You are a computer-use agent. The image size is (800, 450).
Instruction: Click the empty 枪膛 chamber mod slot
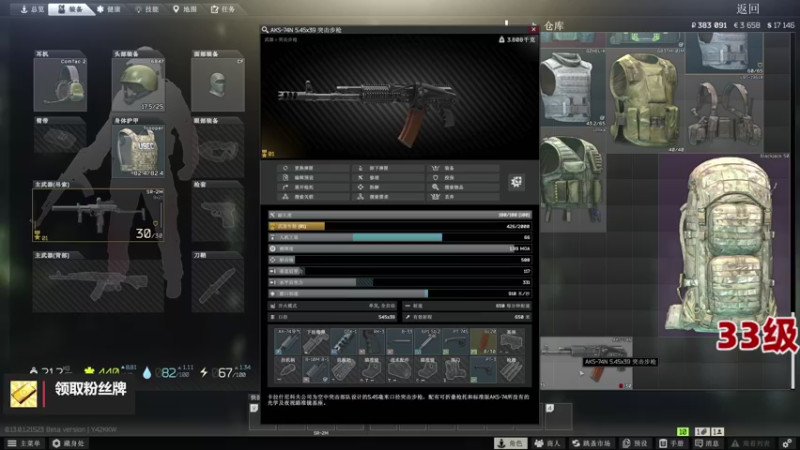pyautogui.click(x=511, y=370)
